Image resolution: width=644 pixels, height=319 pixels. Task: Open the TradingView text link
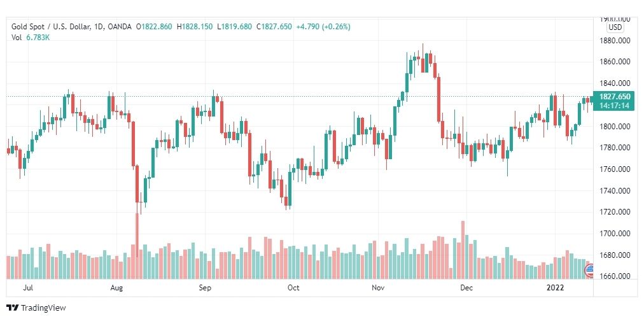(43, 308)
